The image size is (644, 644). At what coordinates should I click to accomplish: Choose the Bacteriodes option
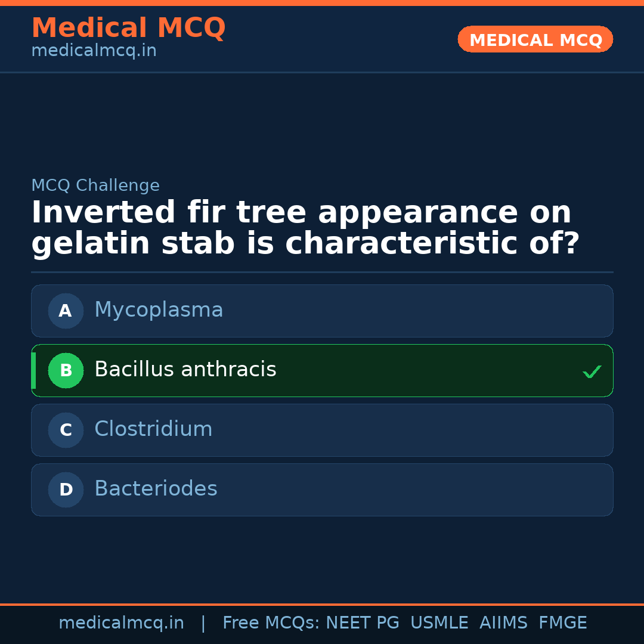pos(156,489)
